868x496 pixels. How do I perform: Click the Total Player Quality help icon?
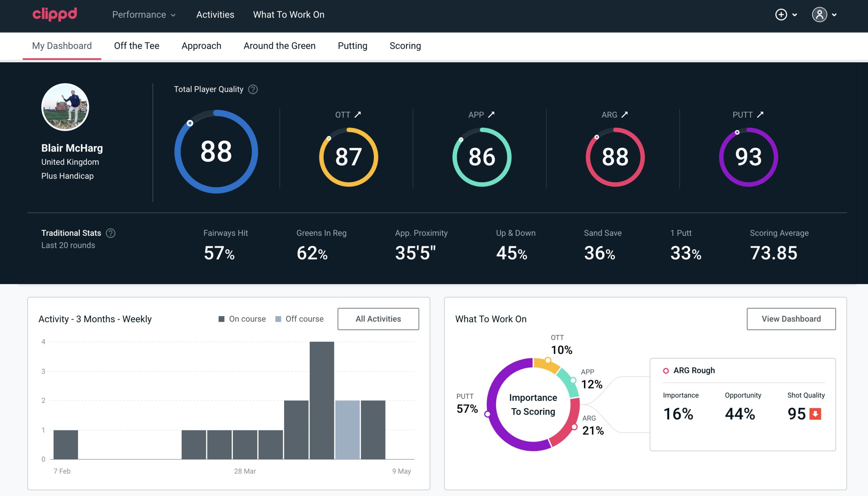point(252,89)
